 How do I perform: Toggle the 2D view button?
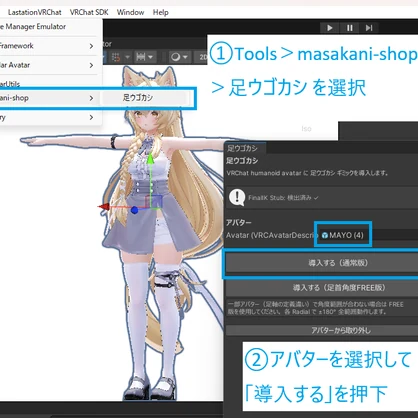(x=202, y=57)
